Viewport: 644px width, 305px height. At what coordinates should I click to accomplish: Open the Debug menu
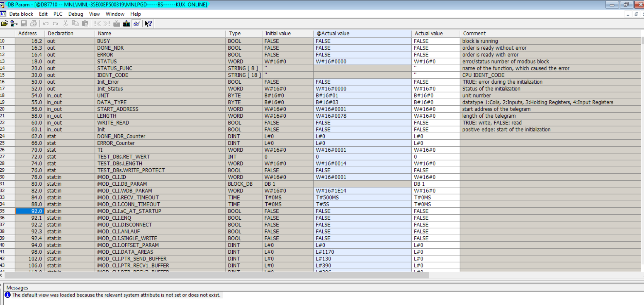pyautogui.click(x=75, y=14)
